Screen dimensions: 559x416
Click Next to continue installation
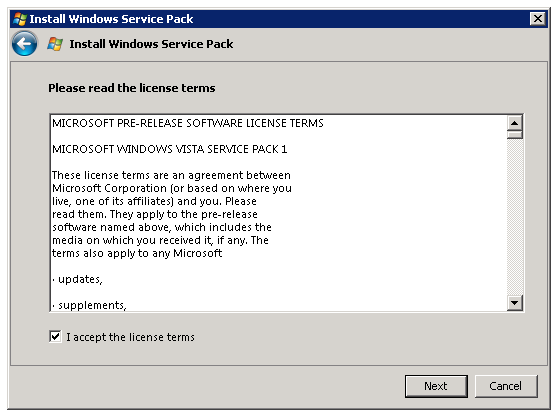click(x=436, y=386)
